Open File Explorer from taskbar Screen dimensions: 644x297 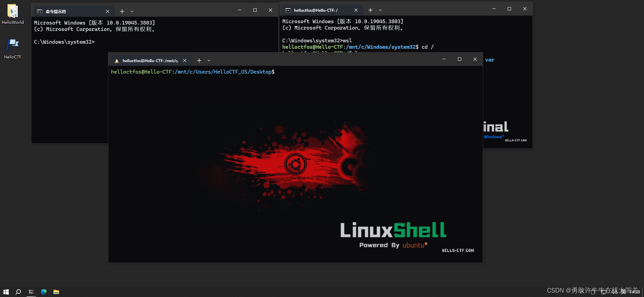click(56, 292)
